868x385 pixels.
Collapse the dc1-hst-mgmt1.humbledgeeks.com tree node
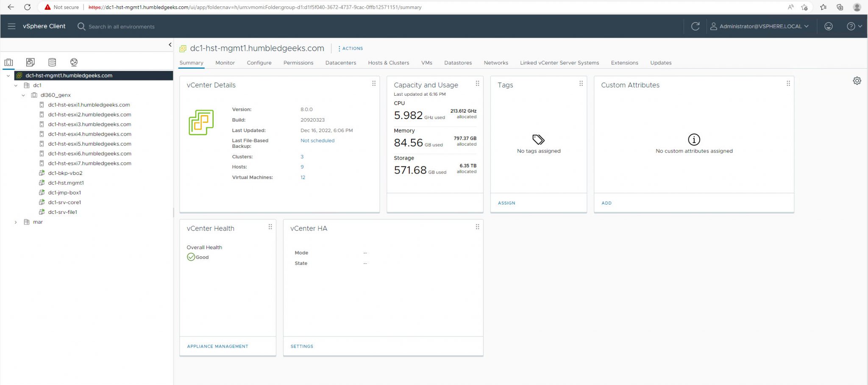click(8, 75)
